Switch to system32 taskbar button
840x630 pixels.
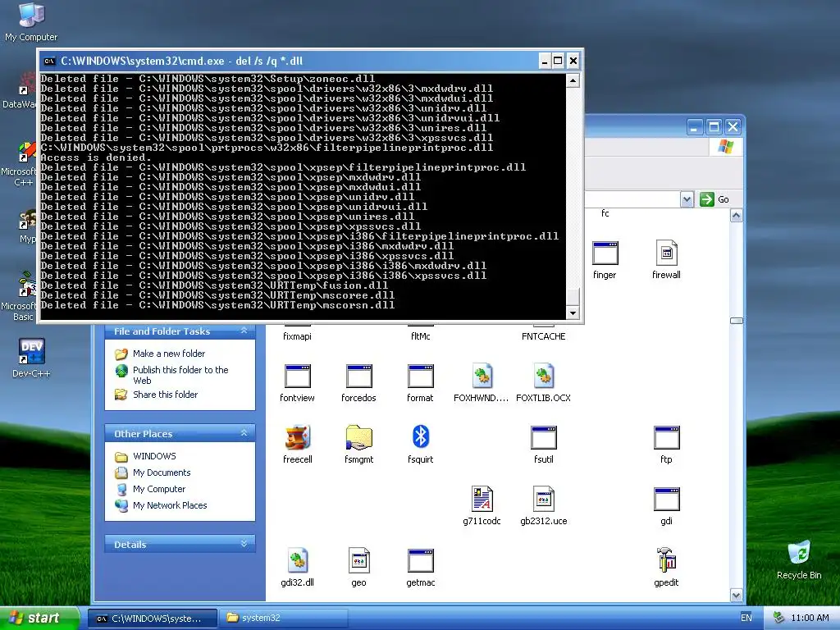pos(284,619)
